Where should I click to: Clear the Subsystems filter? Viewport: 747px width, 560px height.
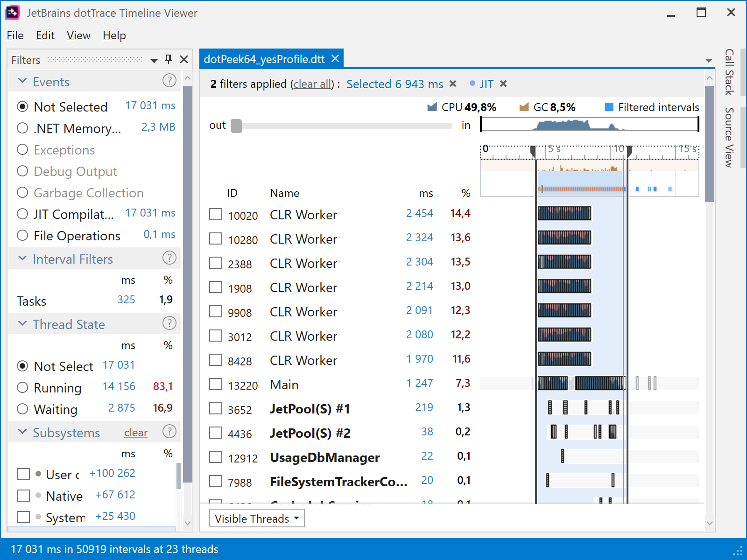pos(136,433)
